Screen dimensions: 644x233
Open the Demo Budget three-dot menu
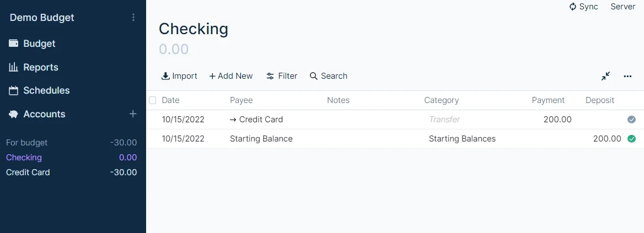coord(133,18)
